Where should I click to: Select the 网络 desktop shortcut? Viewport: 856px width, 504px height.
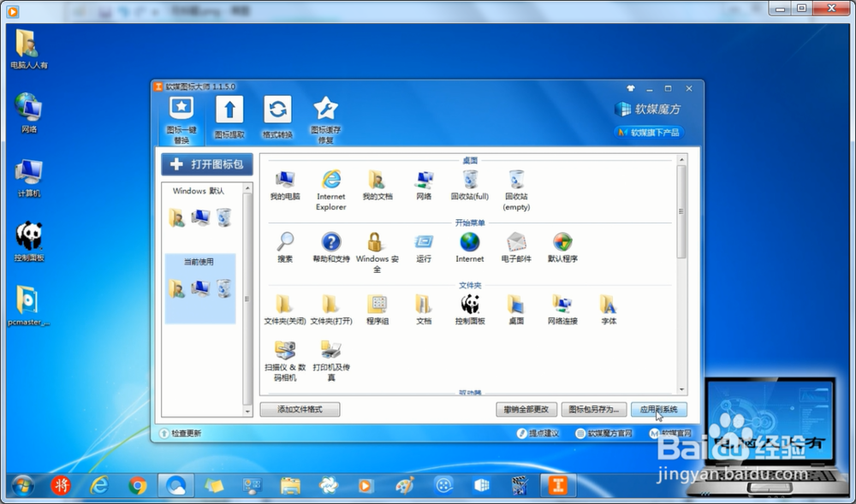(28, 113)
